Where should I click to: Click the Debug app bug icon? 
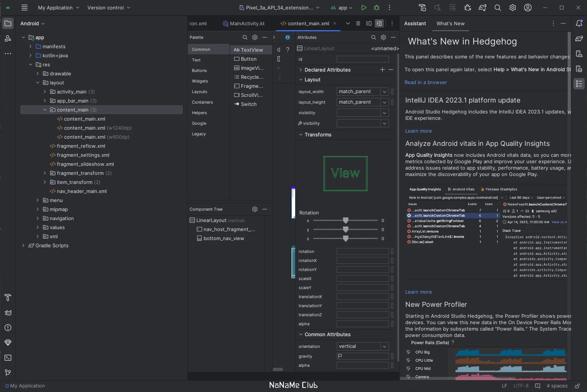tap(377, 8)
